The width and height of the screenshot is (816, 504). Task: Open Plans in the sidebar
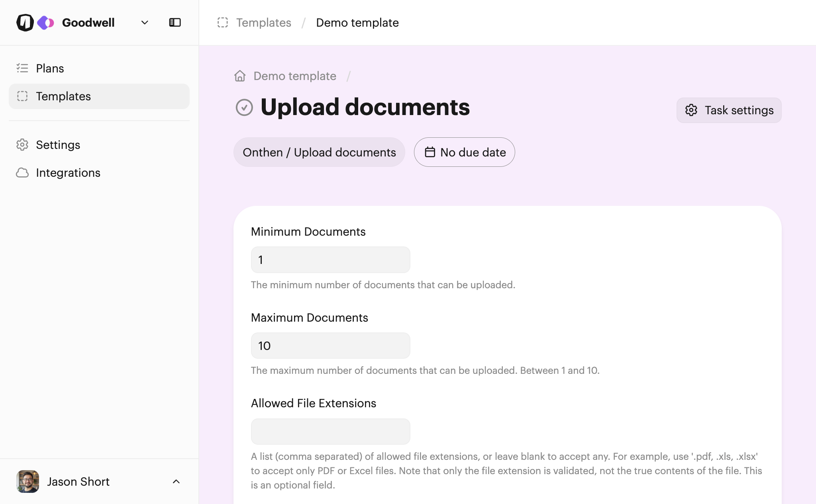(50, 68)
